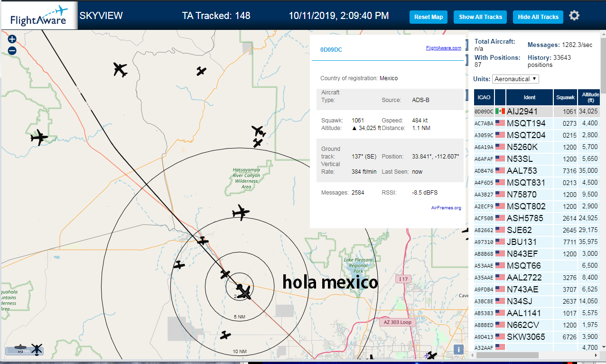
Task: Open the map info 'i' button
Action: [x=458, y=350]
